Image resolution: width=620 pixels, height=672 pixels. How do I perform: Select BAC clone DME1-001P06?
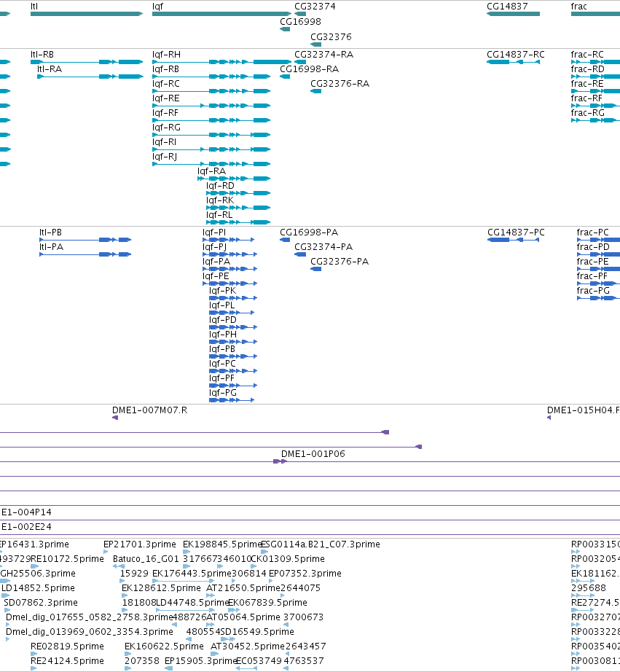point(313,454)
